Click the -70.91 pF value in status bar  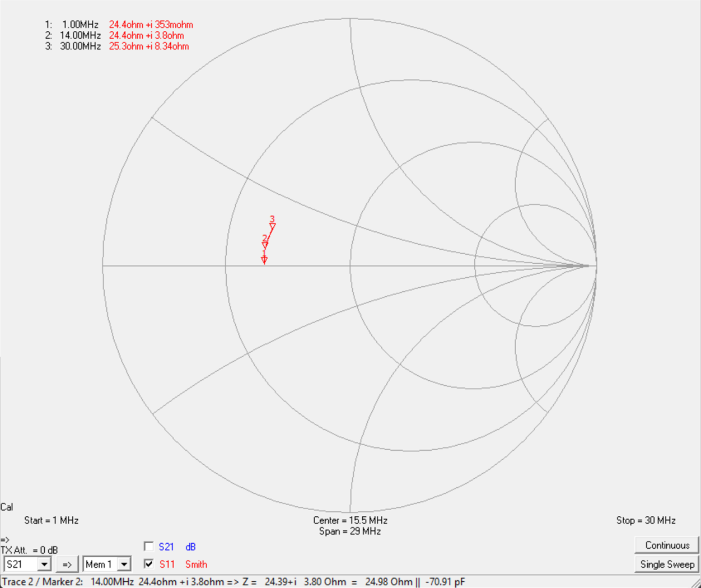tap(445, 582)
